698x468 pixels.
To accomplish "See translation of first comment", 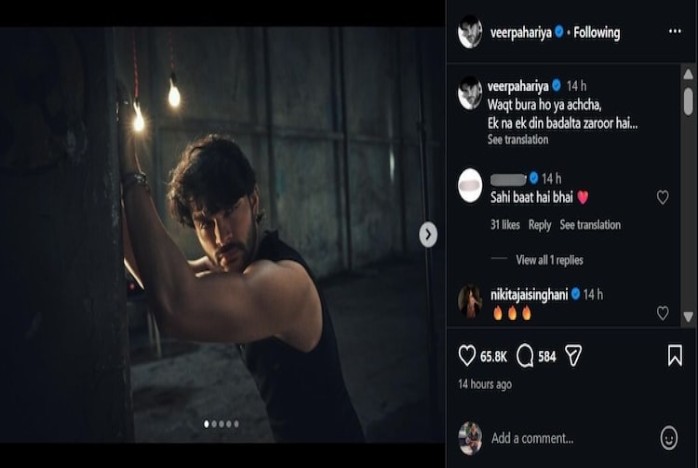I will (x=590, y=225).
